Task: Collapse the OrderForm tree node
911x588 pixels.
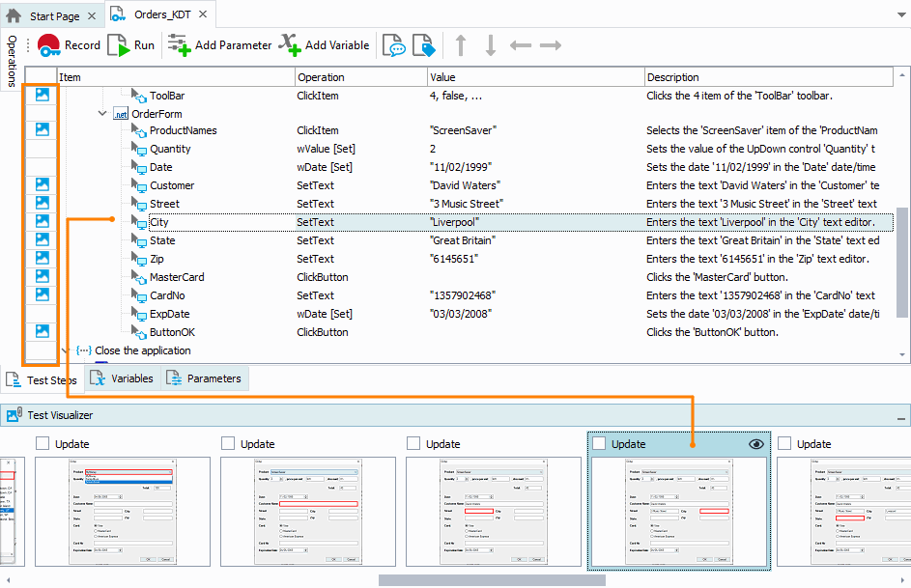Action: point(102,113)
